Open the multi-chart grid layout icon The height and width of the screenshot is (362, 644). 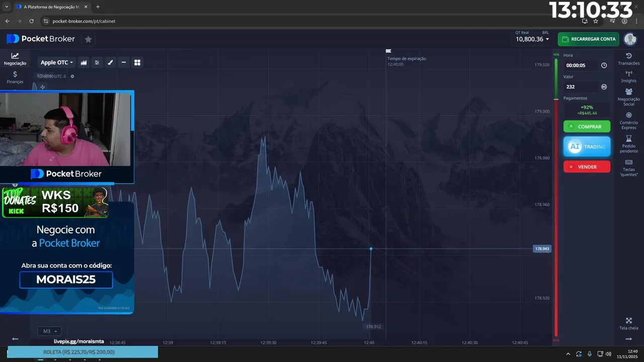[137, 62]
